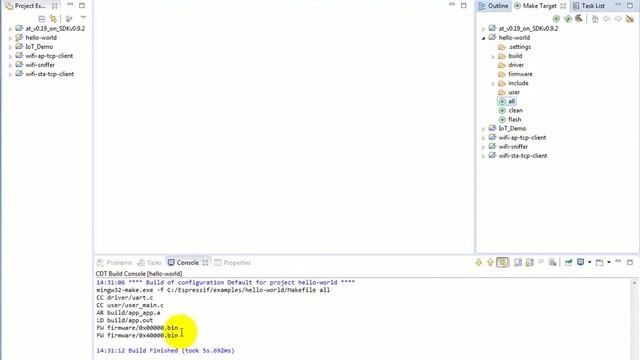The width and height of the screenshot is (640, 360).
Task: Expand wifi-sta-tcp-client in Project Explorer
Action: pos(10,75)
